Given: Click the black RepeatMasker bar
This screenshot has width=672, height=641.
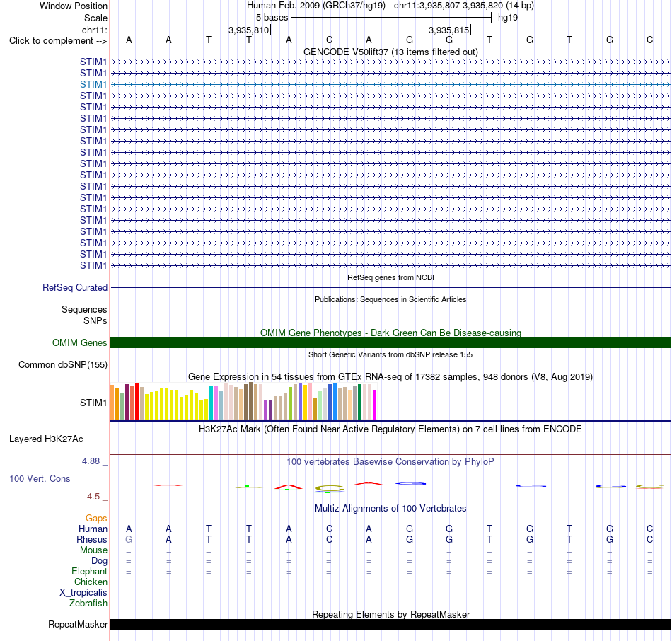Looking at the screenshot, I should [x=390, y=624].
